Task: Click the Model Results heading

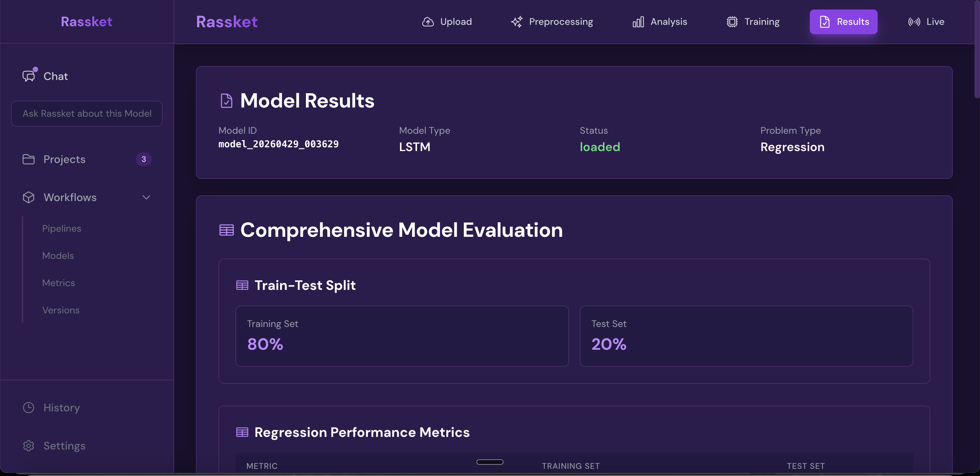Action: pyautogui.click(x=307, y=101)
